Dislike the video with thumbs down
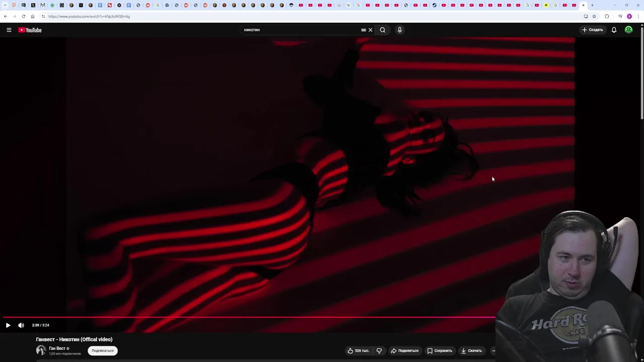The width and height of the screenshot is (644, 362). (379, 350)
